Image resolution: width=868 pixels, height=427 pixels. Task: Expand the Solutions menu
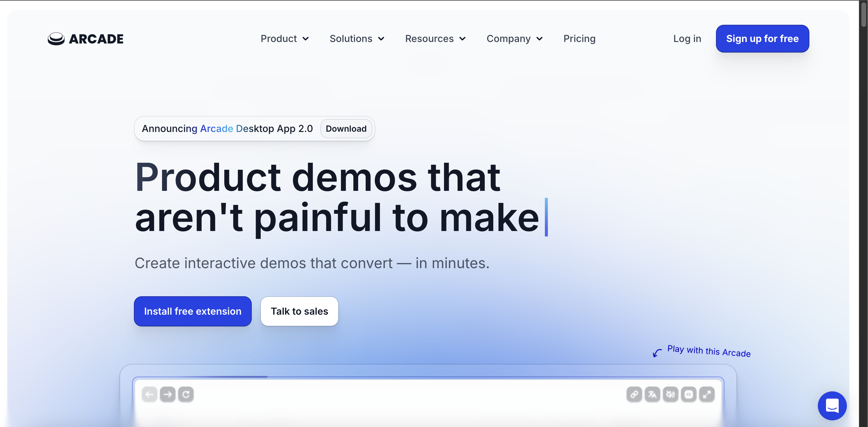[x=357, y=39]
